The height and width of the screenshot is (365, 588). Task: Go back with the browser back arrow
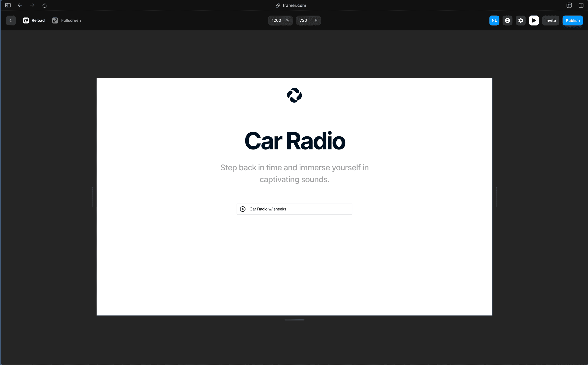pyautogui.click(x=20, y=5)
